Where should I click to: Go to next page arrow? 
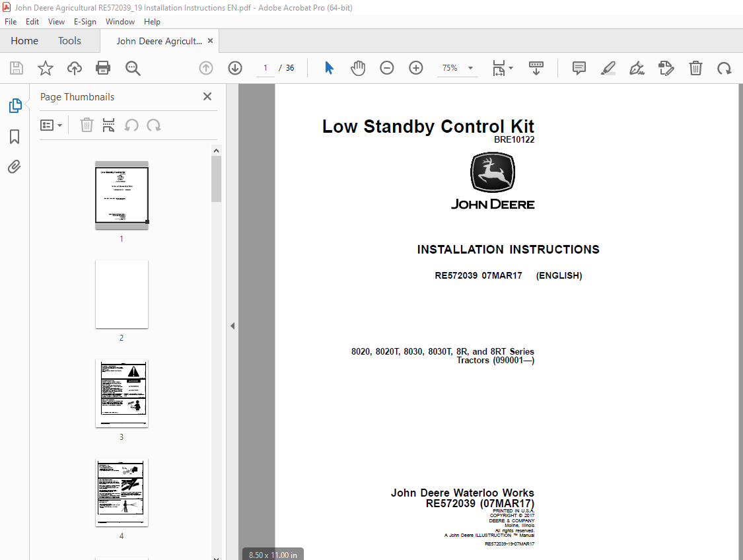click(235, 68)
